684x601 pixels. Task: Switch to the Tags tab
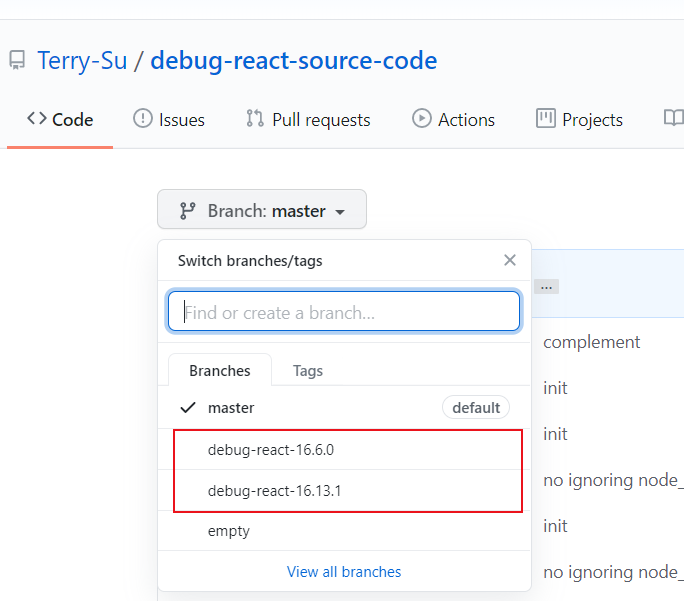[308, 370]
